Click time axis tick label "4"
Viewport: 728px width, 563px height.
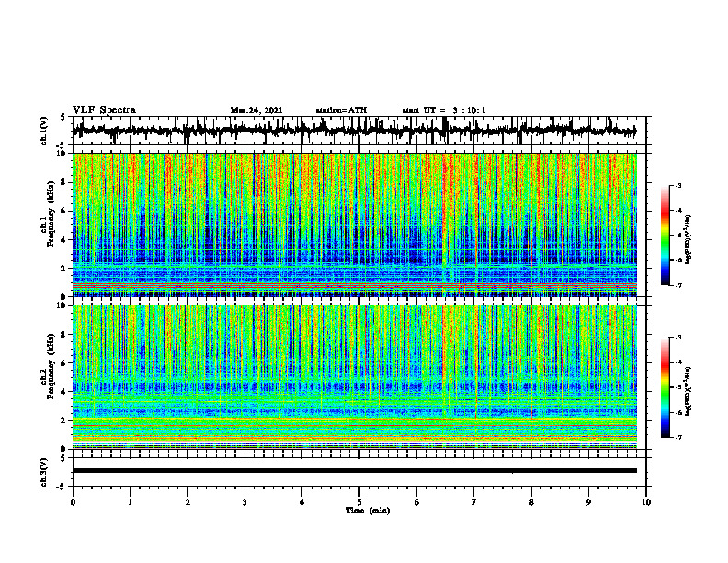click(x=302, y=502)
